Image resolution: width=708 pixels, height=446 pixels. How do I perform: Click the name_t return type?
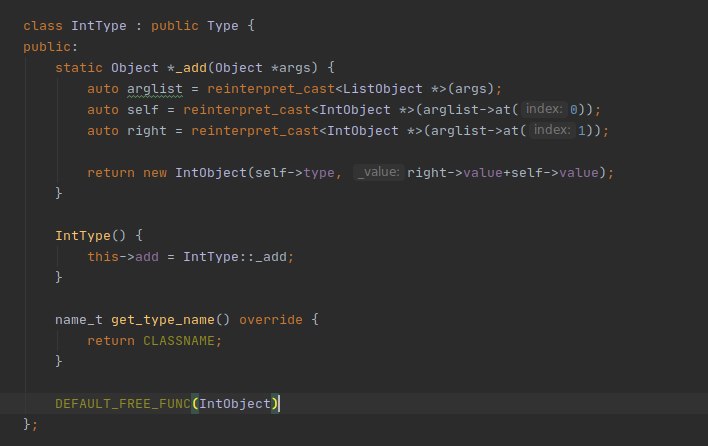(x=79, y=320)
